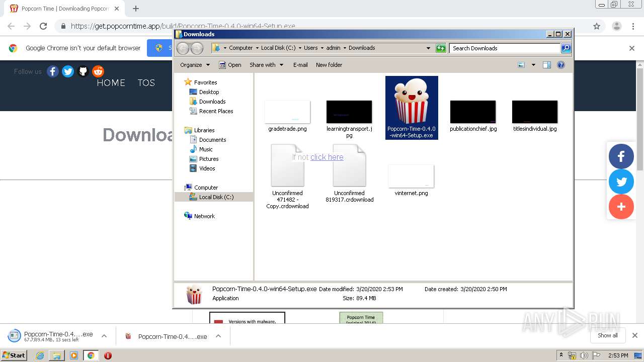644x362 pixels.
Task: Select Local Disk (C:) in navigation pane
Action: tap(214, 197)
